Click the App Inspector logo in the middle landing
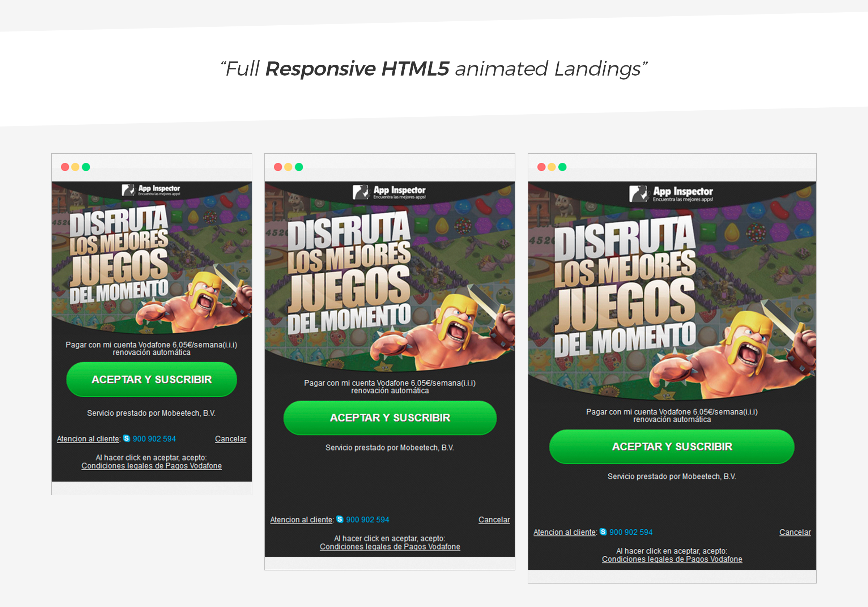This screenshot has width=868, height=607. [389, 192]
